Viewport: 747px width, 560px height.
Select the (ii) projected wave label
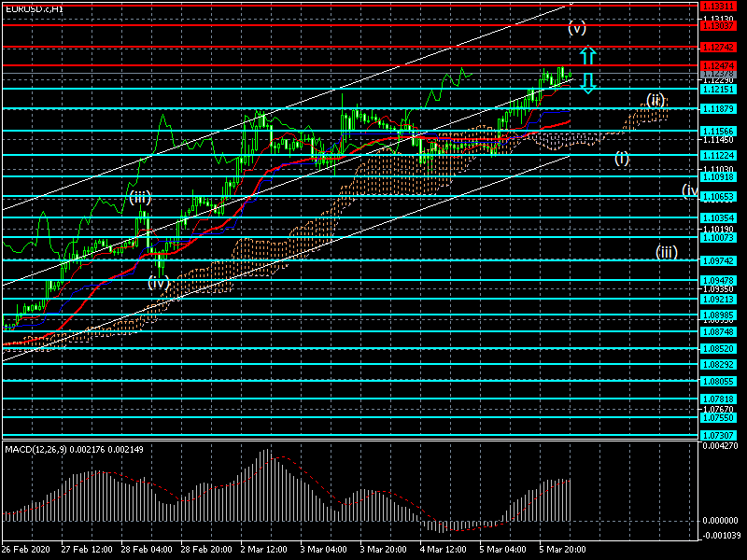655,101
